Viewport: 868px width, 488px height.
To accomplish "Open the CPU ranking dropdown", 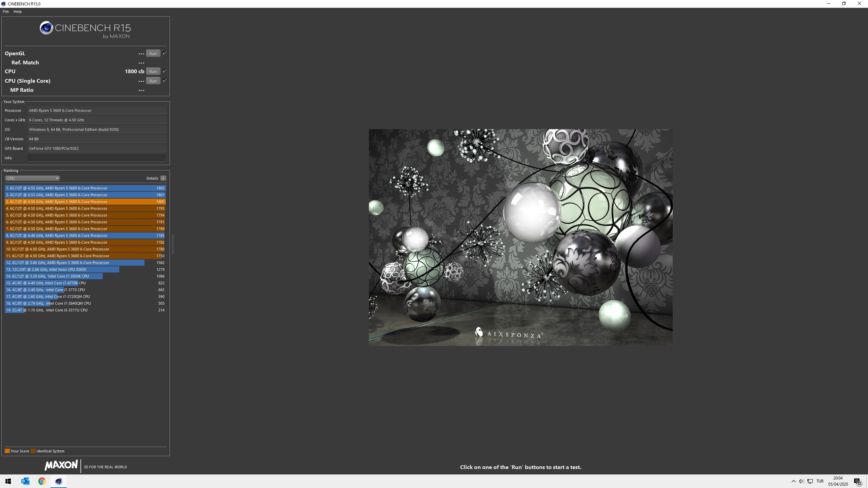I will [33, 178].
